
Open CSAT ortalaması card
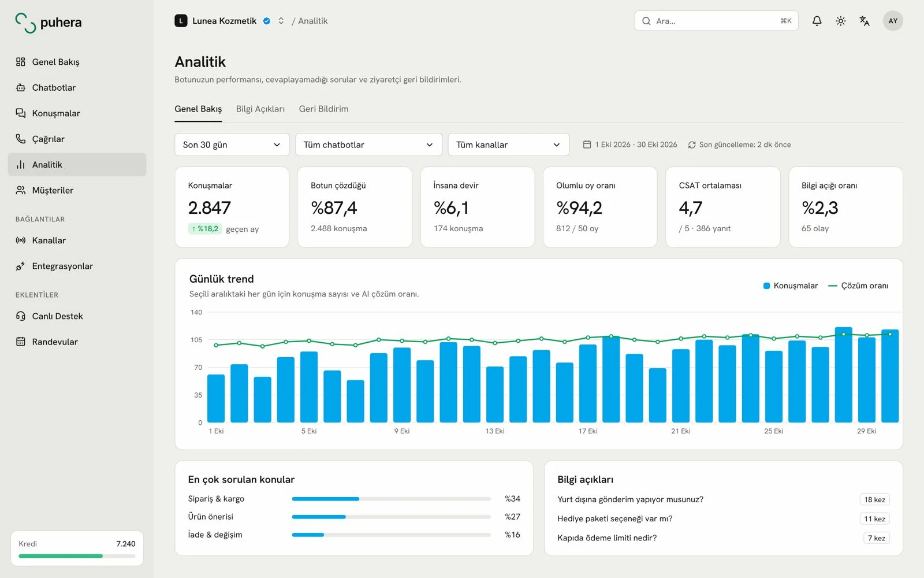(x=722, y=207)
